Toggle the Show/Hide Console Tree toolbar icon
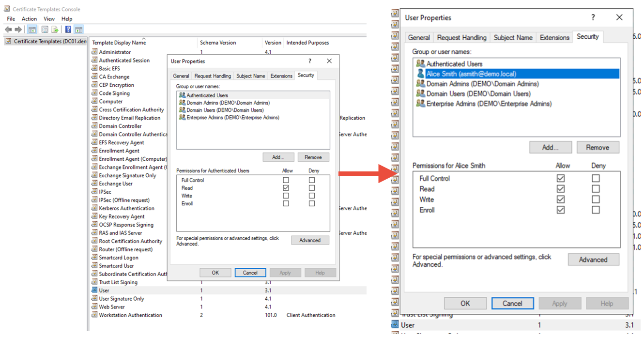This screenshot has height=338, width=644. (31, 29)
